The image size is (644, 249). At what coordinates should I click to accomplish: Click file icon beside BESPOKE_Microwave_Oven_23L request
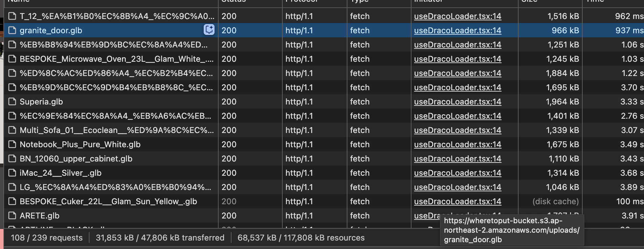(12, 59)
